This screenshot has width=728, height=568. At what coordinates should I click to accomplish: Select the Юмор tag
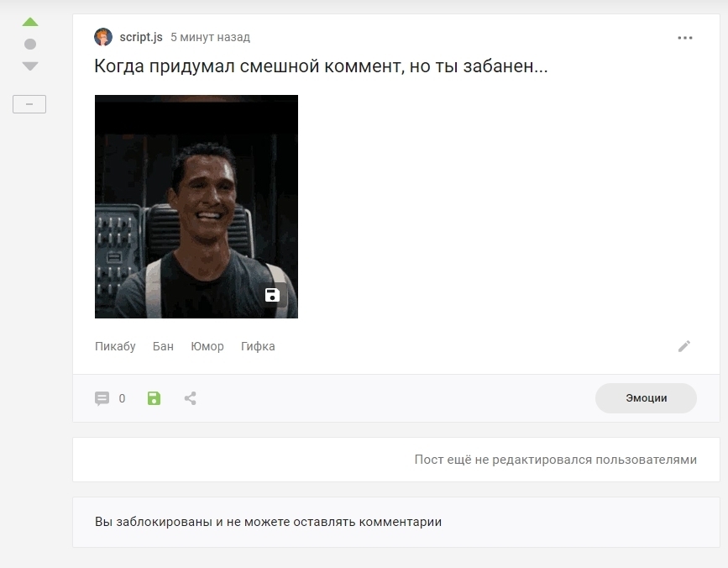click(207, 346)
